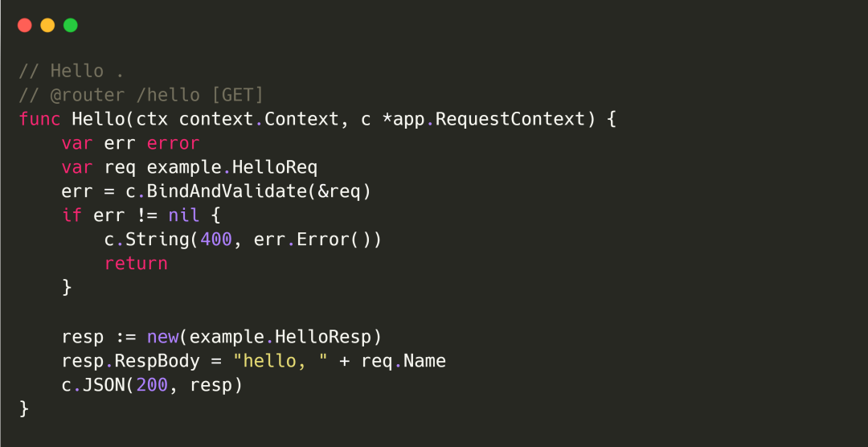Click the status code 200
Viewport: 868px width, 447px height.
[x=152, y=385]
